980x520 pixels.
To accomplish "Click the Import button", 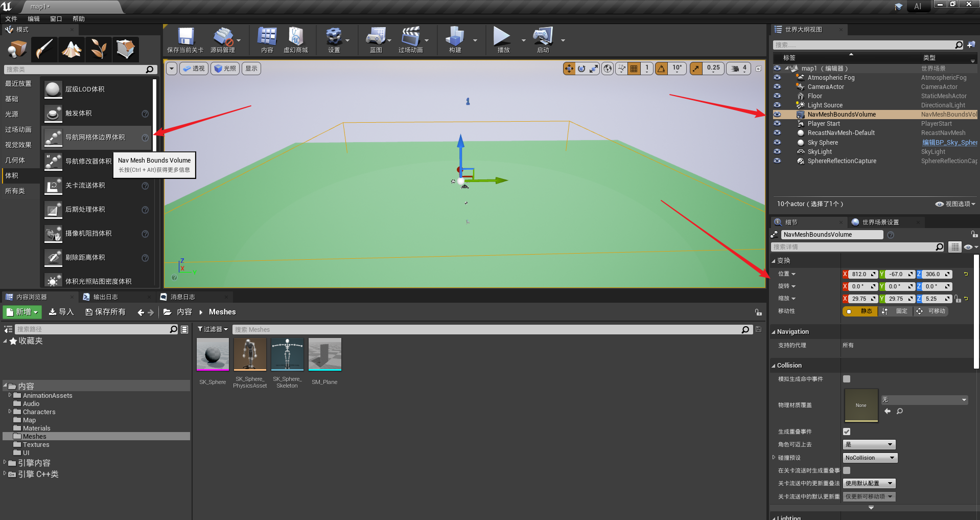I will tap(61, 312).
